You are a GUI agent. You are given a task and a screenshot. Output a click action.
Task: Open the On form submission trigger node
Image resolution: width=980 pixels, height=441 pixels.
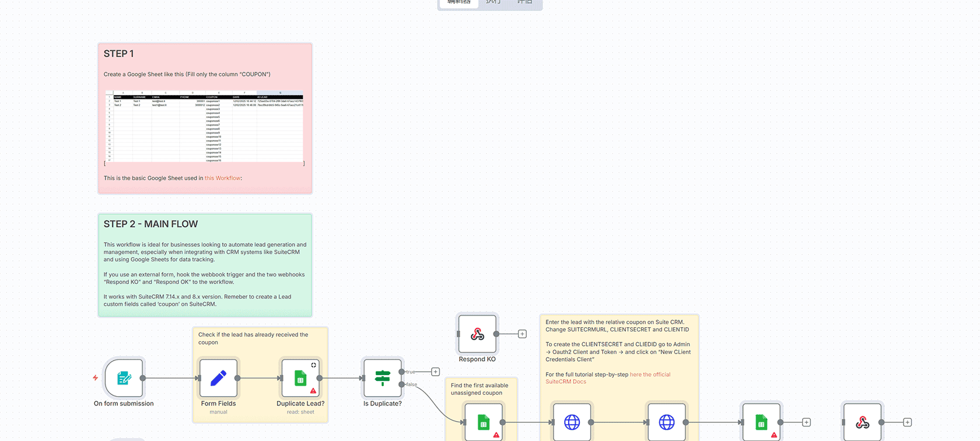tap(124, 378)
